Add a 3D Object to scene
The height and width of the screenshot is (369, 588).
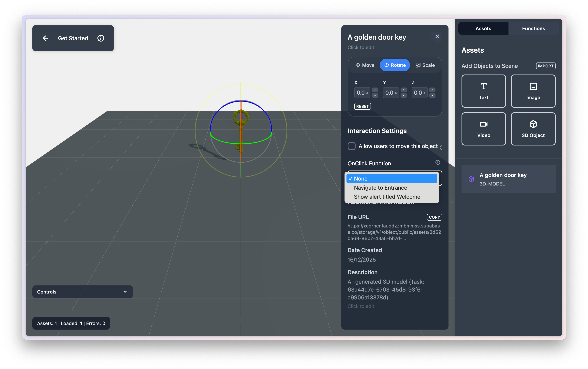point(533,129)
